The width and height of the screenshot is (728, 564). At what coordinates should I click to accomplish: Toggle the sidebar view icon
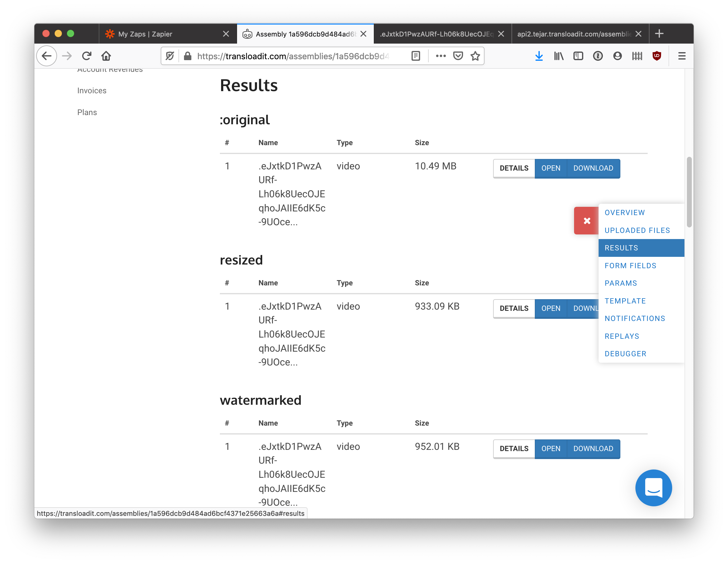point(578,56)
